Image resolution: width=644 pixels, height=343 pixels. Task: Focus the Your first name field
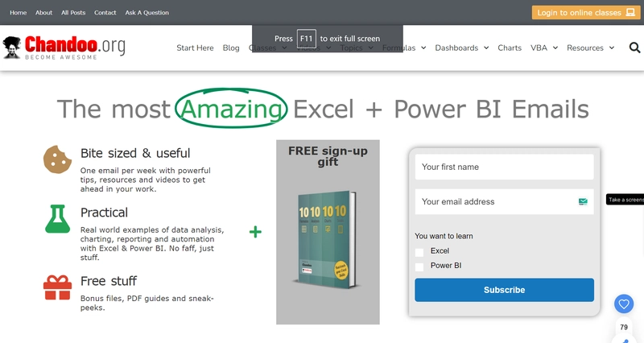coord(505,167)
